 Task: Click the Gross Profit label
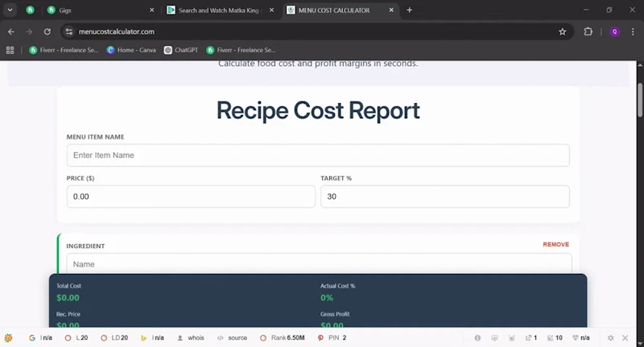click(x=335, y=314)
